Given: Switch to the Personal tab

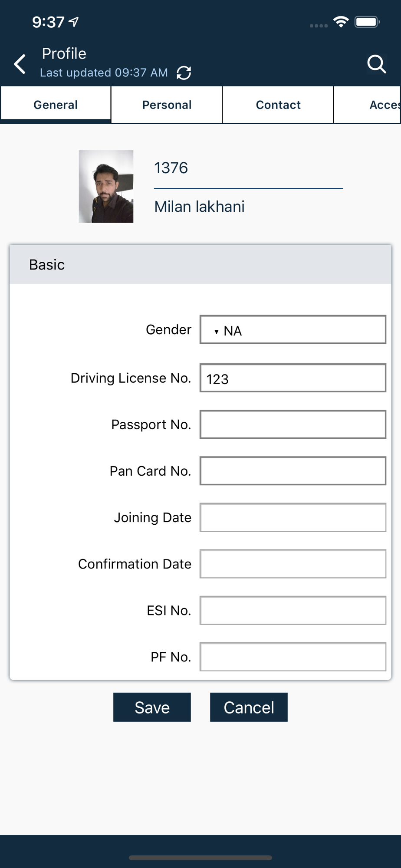Looking at the screenshot, I should coord(167,105).
